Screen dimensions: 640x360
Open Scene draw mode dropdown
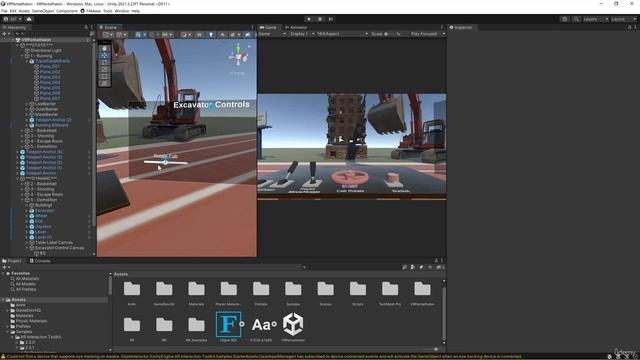click(x=186, y=35)
